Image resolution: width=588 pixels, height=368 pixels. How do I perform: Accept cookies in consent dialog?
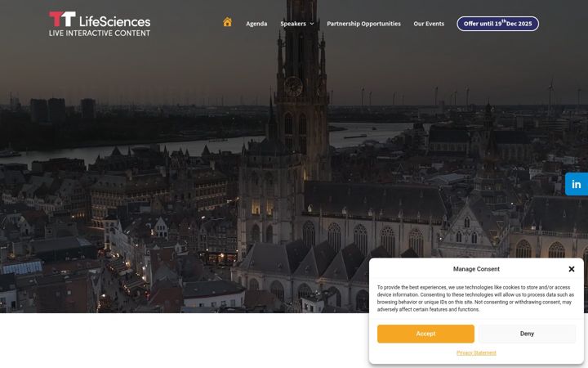coord(425,334)
